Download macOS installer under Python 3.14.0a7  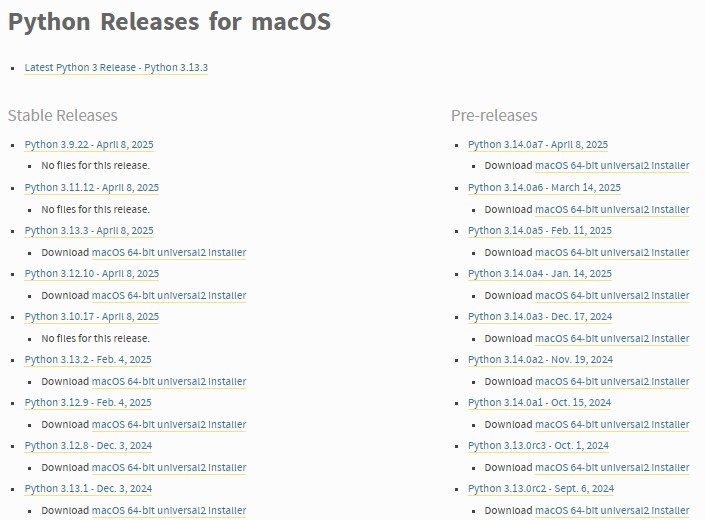tap(612, 167)
